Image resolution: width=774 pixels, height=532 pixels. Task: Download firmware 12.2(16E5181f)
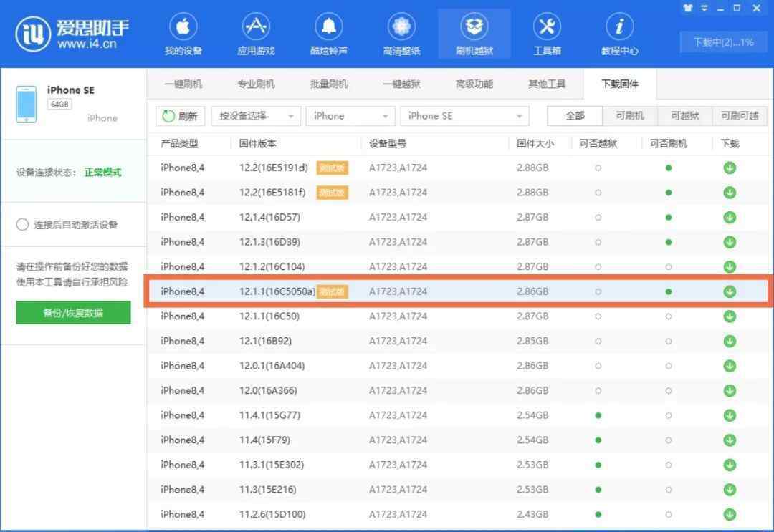(730, 193)
